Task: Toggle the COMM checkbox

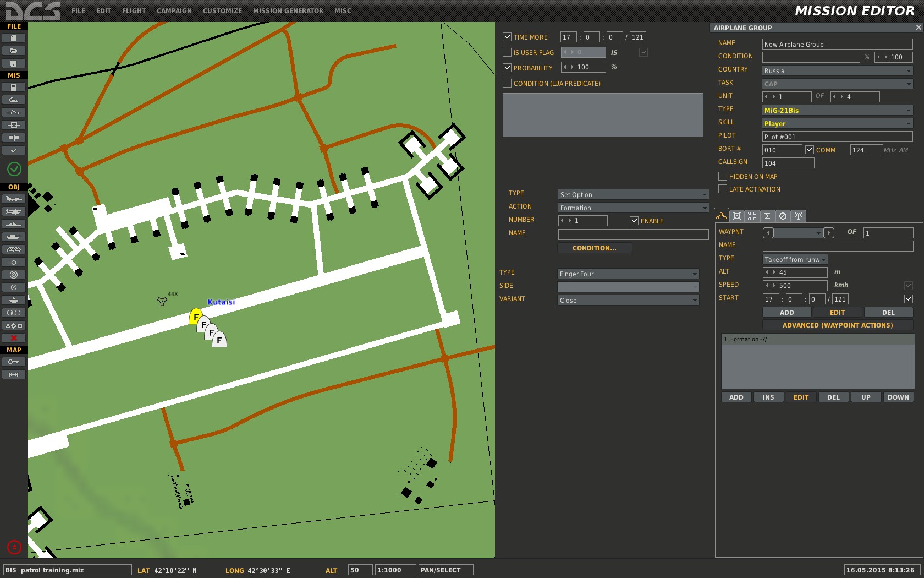Action: pos(810,150)
